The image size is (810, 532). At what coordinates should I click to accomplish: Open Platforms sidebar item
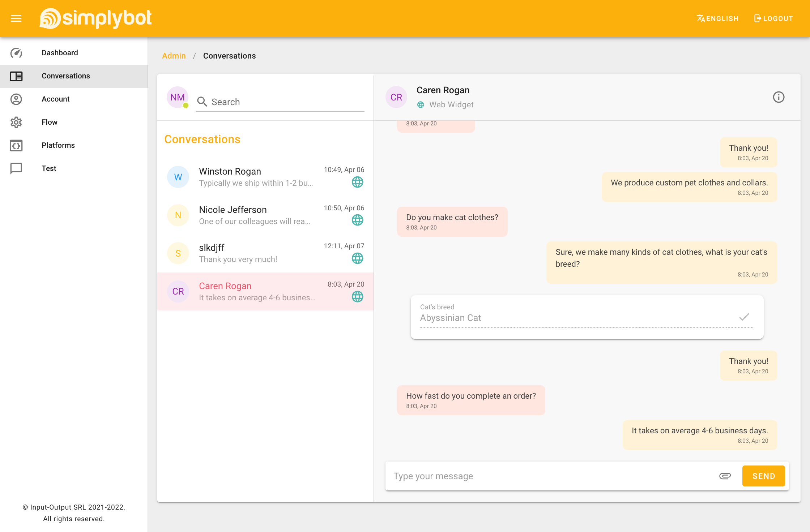point(74,145)
